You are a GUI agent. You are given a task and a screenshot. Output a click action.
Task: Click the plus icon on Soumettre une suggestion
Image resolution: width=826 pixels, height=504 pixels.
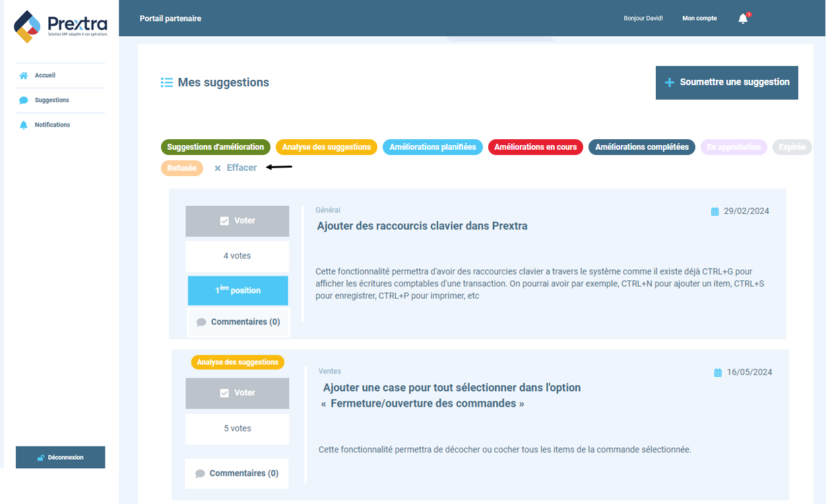[669, 82]
